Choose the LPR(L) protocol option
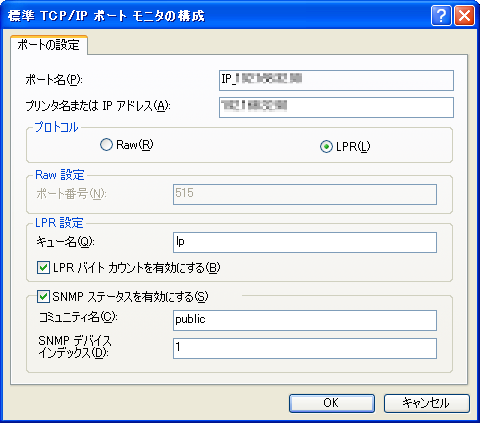Screen dimensions: 480x423 326,146
